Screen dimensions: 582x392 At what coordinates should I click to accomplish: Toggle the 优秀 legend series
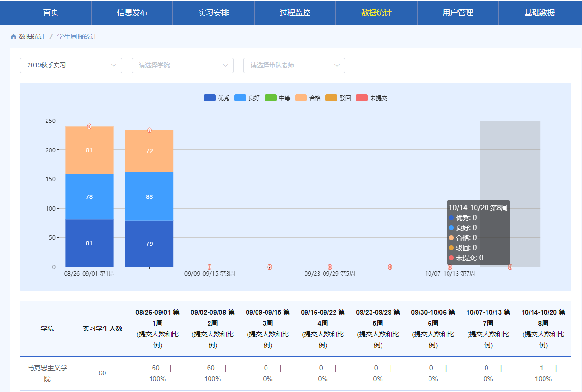point(217,98)
